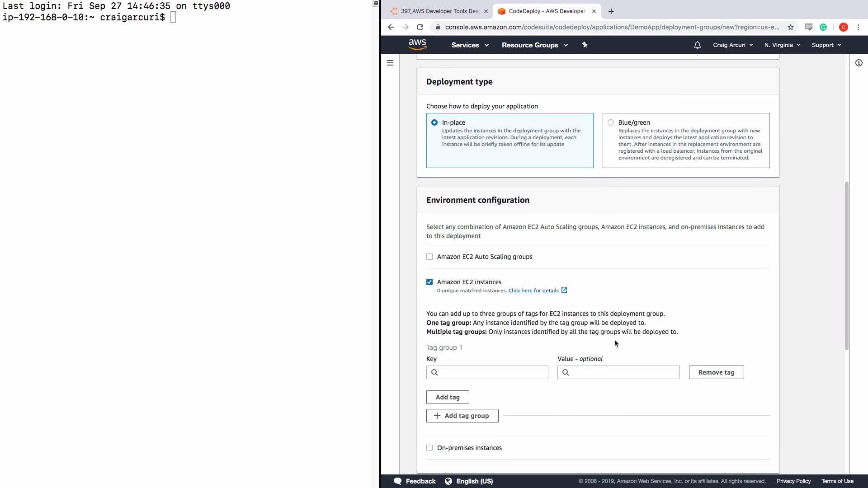Open the info panel icon
The image size is (868, 488).
point(859,63)
